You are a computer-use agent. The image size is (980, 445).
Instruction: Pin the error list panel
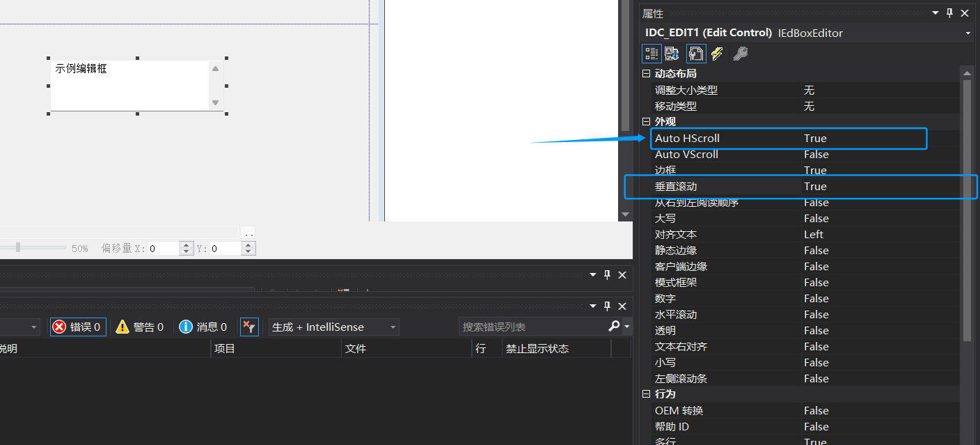pyautogui.click(x=607, y=306)
